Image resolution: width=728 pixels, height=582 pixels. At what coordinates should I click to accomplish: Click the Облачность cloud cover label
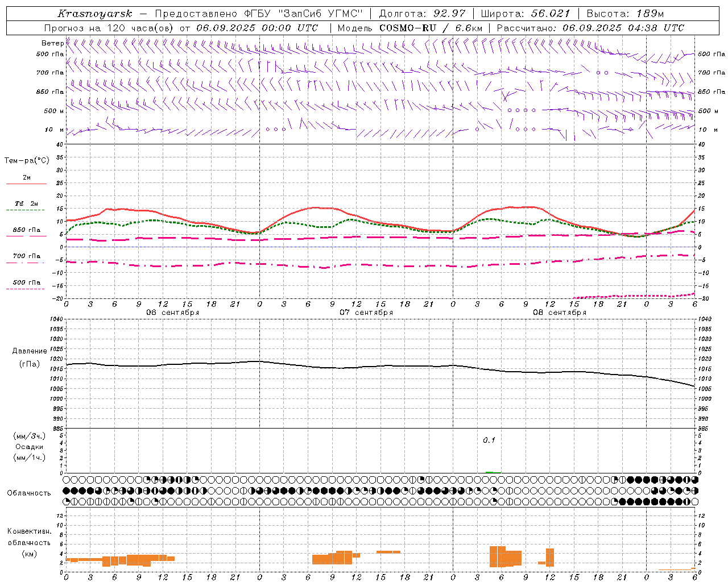click(x=29, y=493)
